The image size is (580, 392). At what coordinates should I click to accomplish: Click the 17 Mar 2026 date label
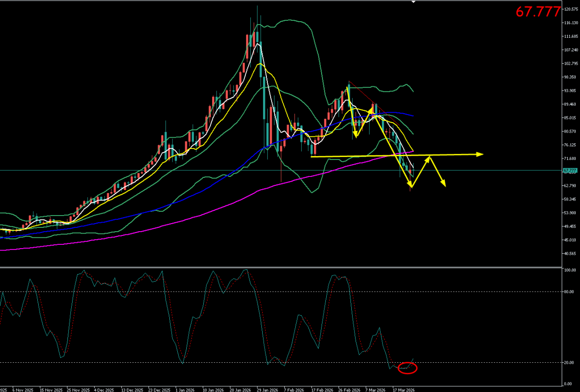404,390
